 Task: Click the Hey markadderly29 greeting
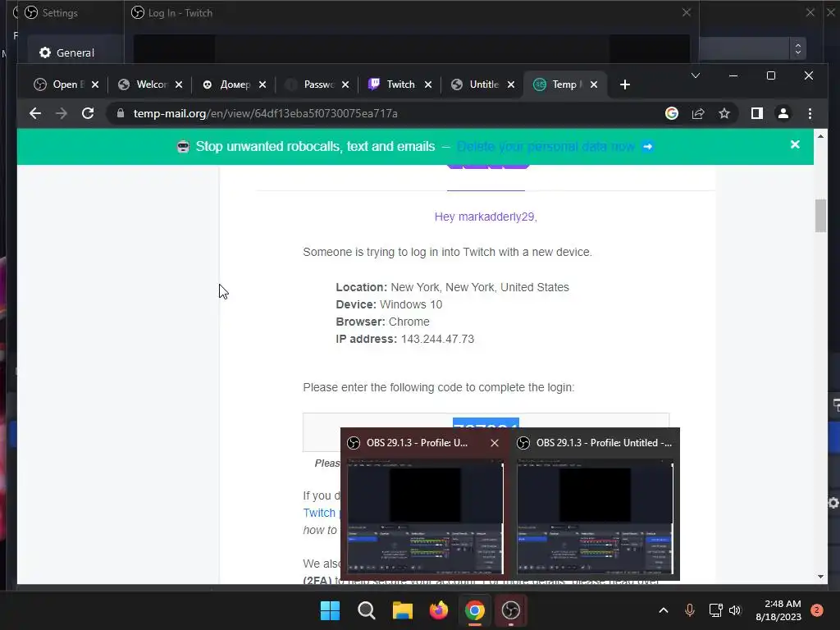[486, 217]
